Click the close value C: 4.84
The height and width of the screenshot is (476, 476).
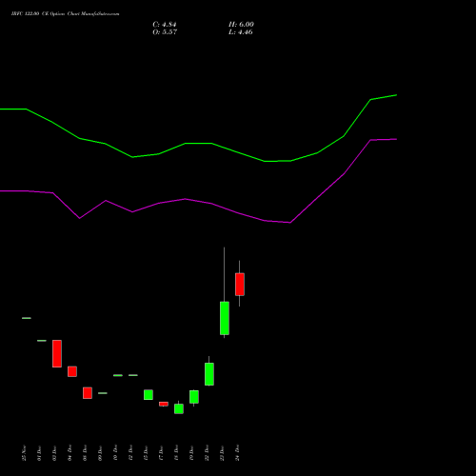(x=165, y=25)
